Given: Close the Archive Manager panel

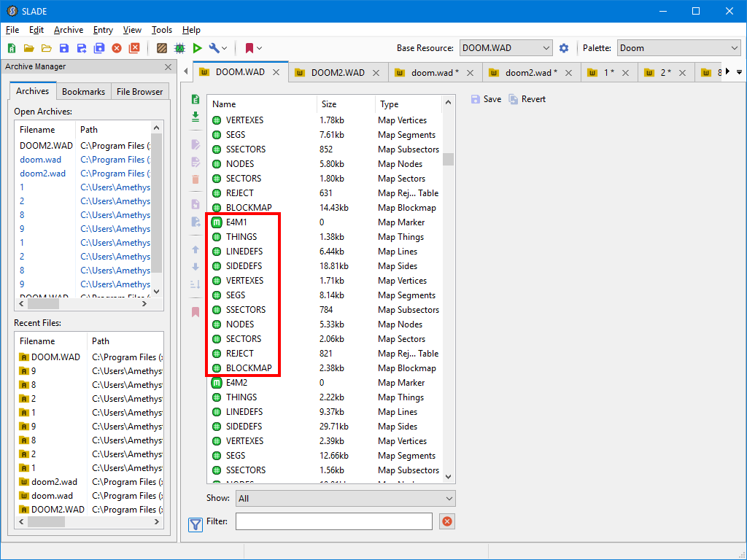Looking at the screenshot, I should tap(169, 67).
